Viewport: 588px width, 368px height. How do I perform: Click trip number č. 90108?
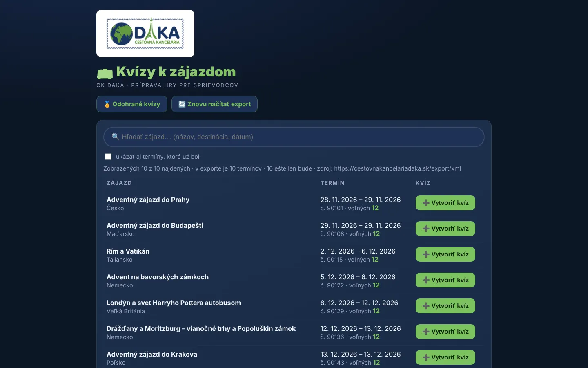pyautogui.click(x=332, y=234)
